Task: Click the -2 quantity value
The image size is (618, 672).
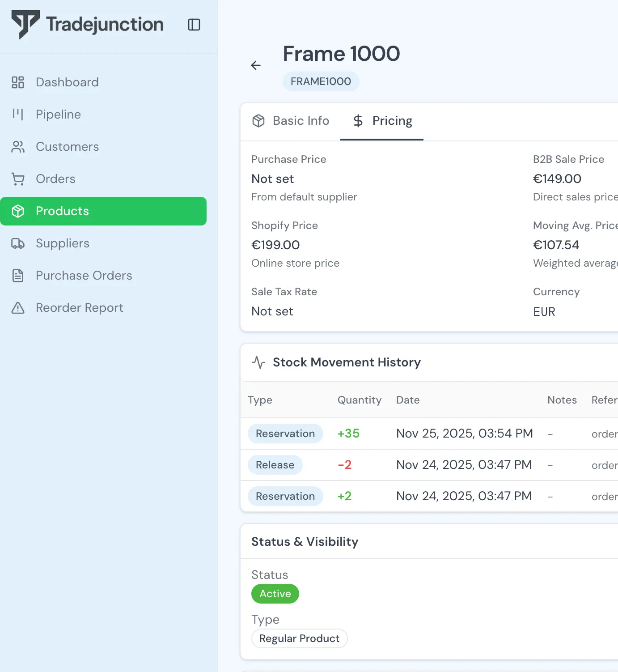Action: click(344, 465)
